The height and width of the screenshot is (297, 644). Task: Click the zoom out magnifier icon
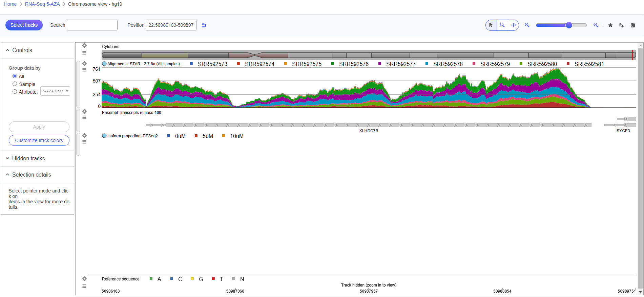[x=527, y=25]
